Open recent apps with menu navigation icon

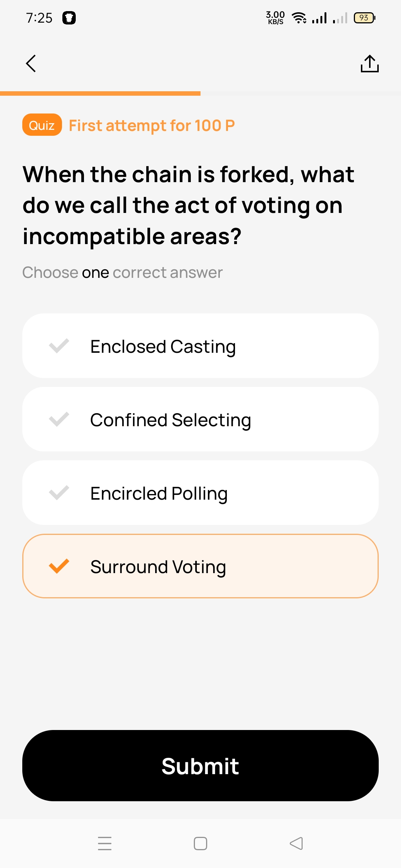105,843
